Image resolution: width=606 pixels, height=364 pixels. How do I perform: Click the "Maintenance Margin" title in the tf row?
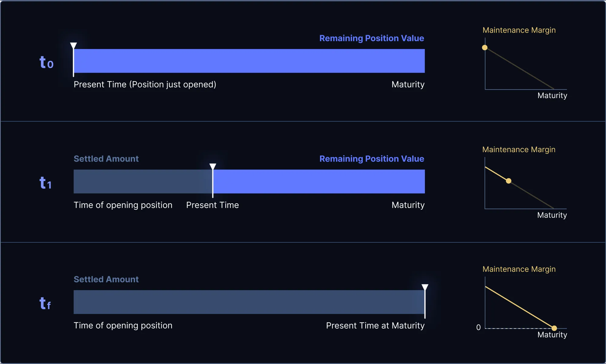[x=519, y=269]
